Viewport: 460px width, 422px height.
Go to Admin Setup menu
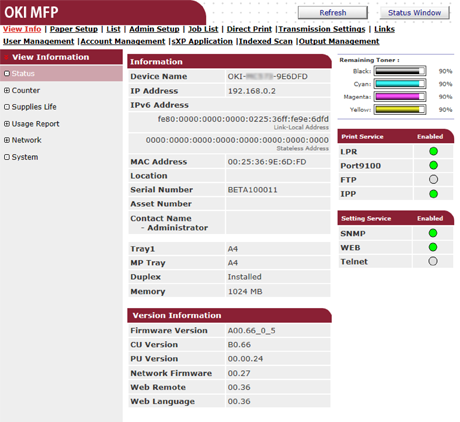tap(154, 29)
